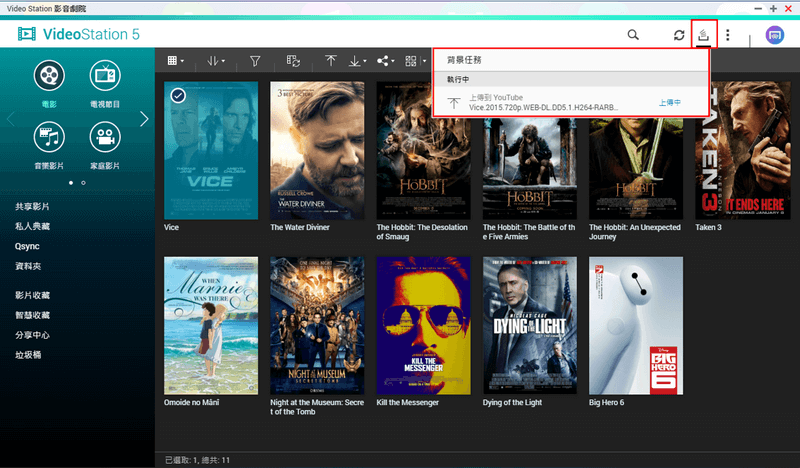800x468 pixels.
Task: Click the 執行中 section header
Action: (x=458, y=80)
